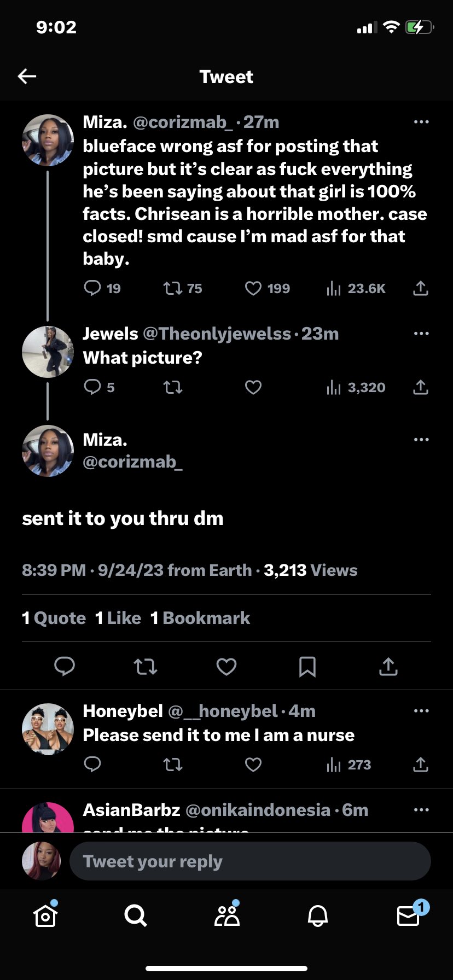Open the Search tab
The height and width of the screenshot is (980, 453).
click(135, 915)
